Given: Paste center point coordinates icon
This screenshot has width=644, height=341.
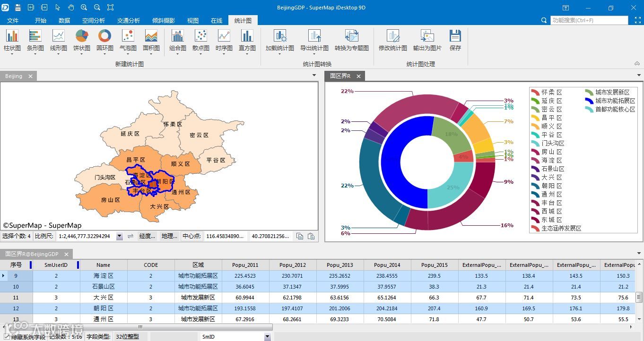Looking at the screenshot, I should point(311,236).
